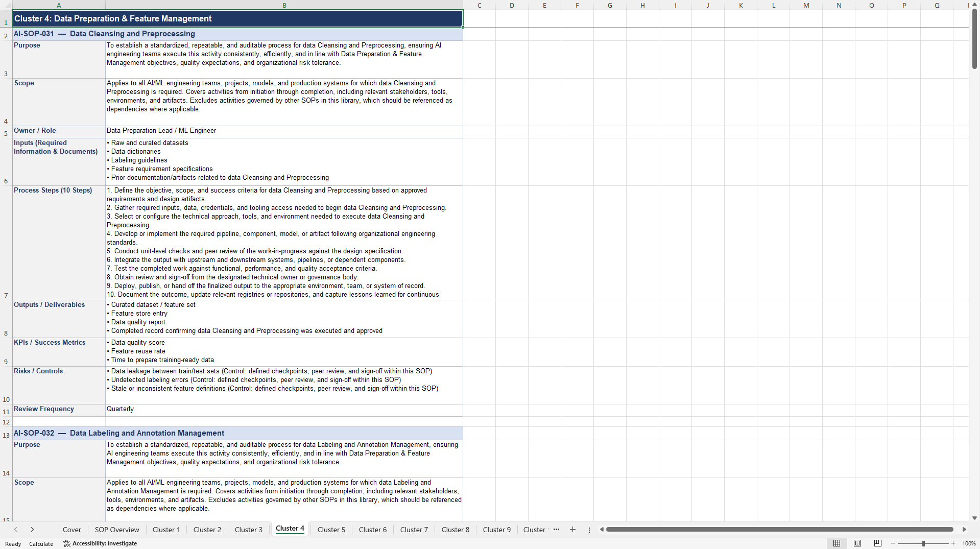The image size is (980, 549).
Task: Click AI-SOP-031 Data Cleansing heading
Action: pos(237,34)
